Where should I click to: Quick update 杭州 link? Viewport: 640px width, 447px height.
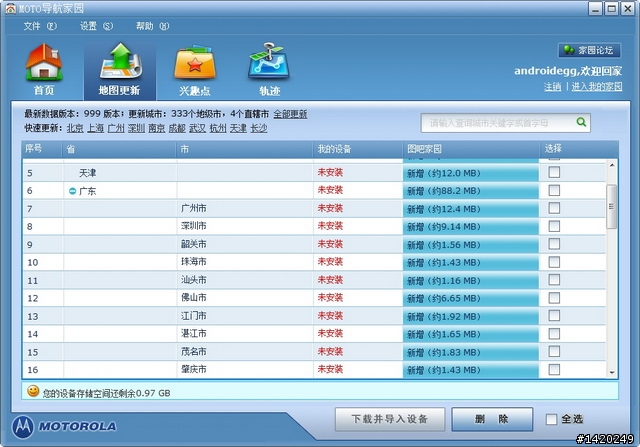click(218, 128)
